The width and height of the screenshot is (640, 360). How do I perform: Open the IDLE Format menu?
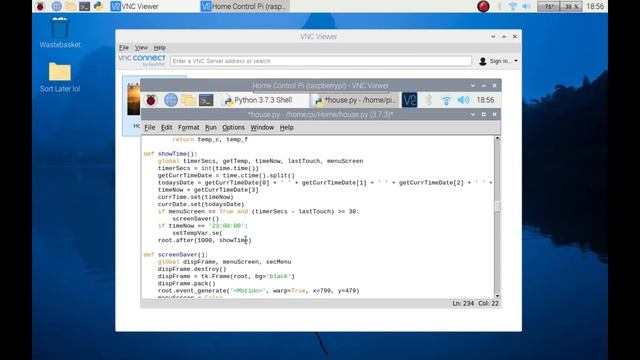click(x=189, y=127)
